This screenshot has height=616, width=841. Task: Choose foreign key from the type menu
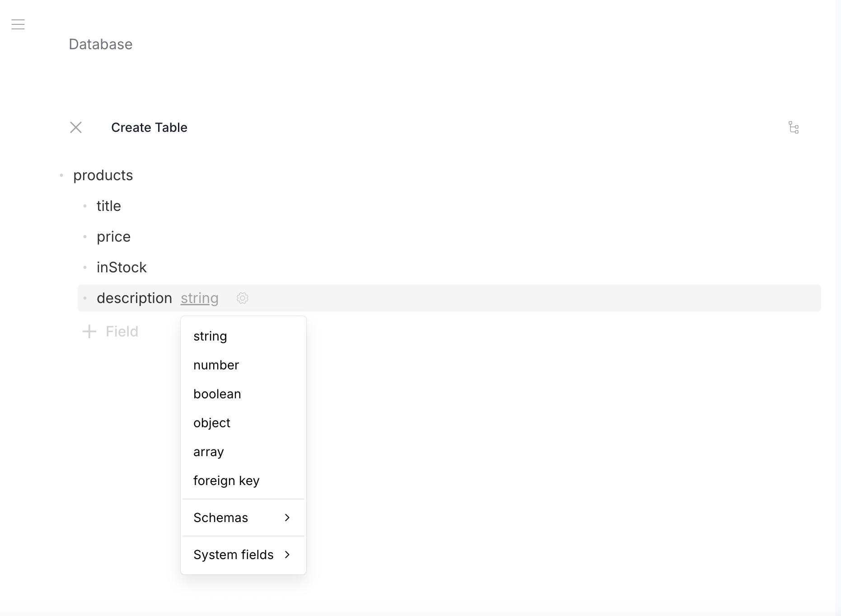point(226,481)
